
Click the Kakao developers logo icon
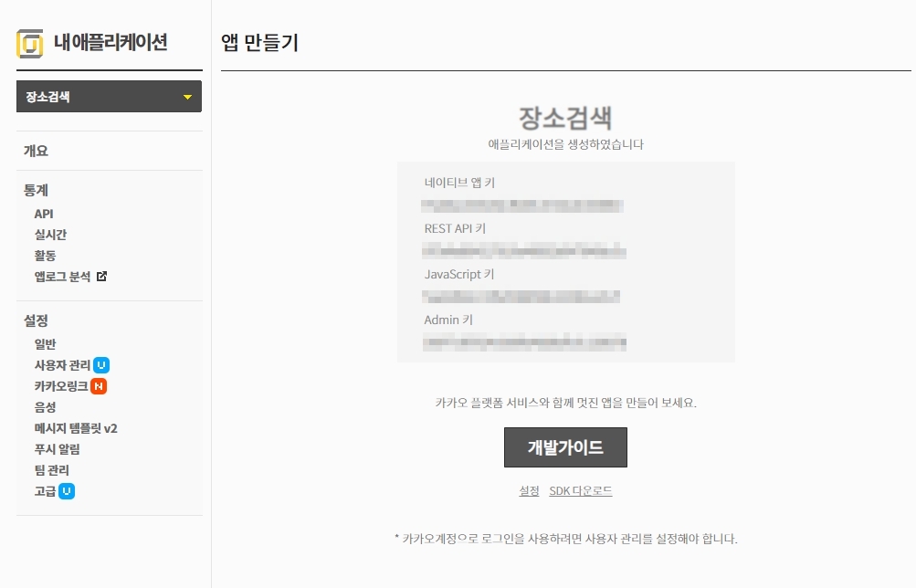[x=30, y=43]
